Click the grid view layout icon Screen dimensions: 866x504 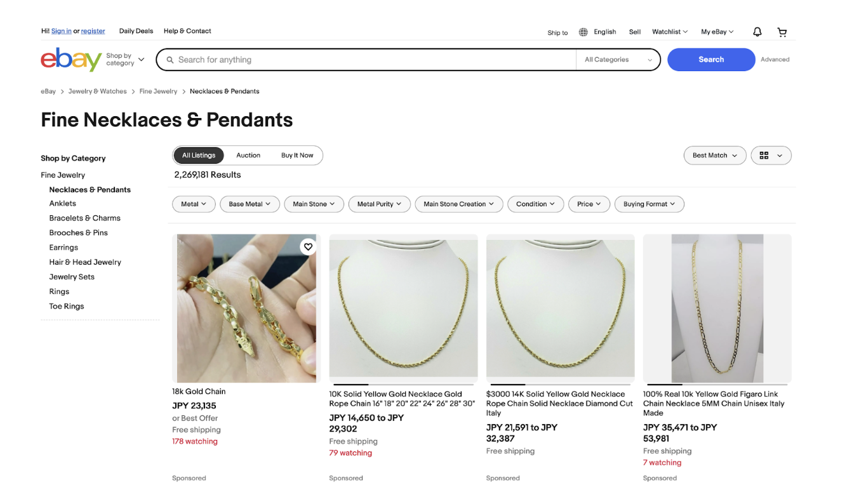coord(764,156)
